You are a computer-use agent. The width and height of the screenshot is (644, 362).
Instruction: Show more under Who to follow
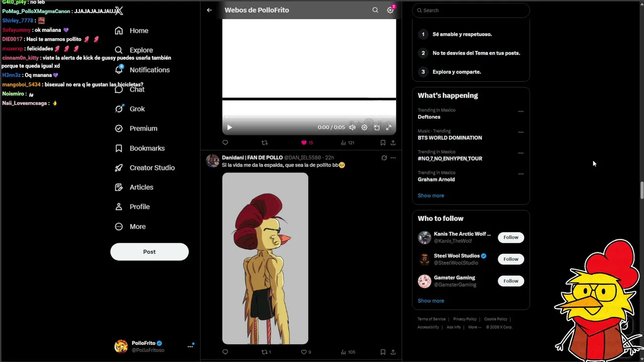pyautogui.click(x=431, y=301)
